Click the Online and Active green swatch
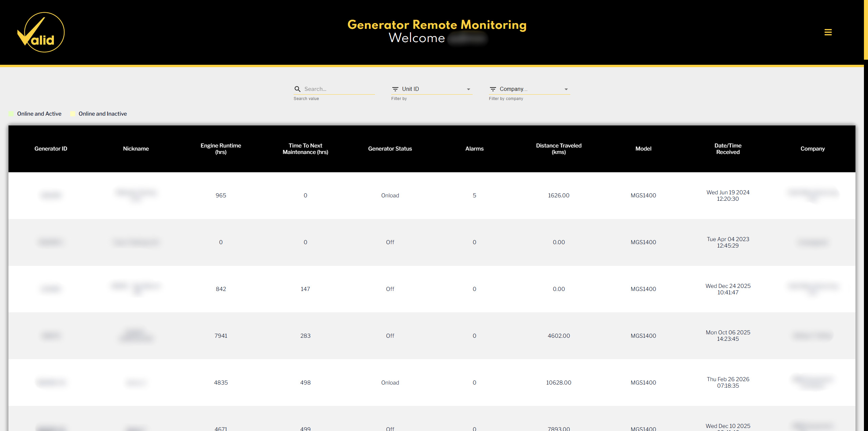 (x=11, y=114)
